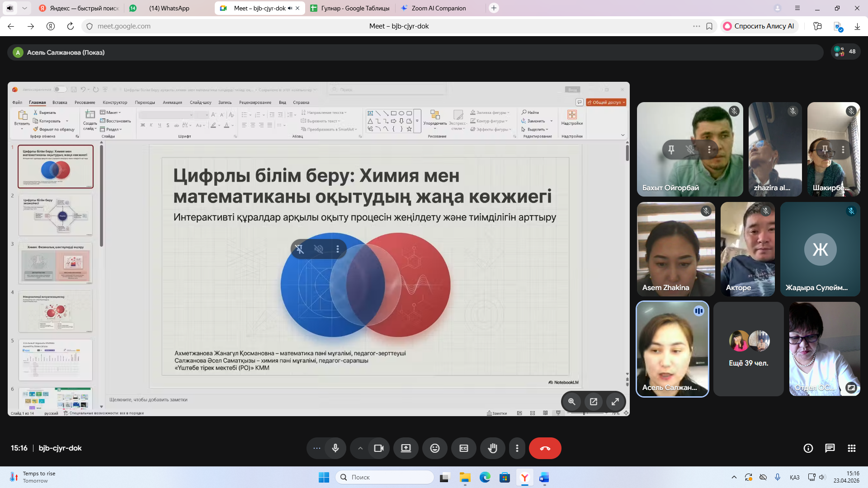Click the Ещё 39 чел. participants tile
The height and width of the screenshot is (488, 868).
(748, 349)
